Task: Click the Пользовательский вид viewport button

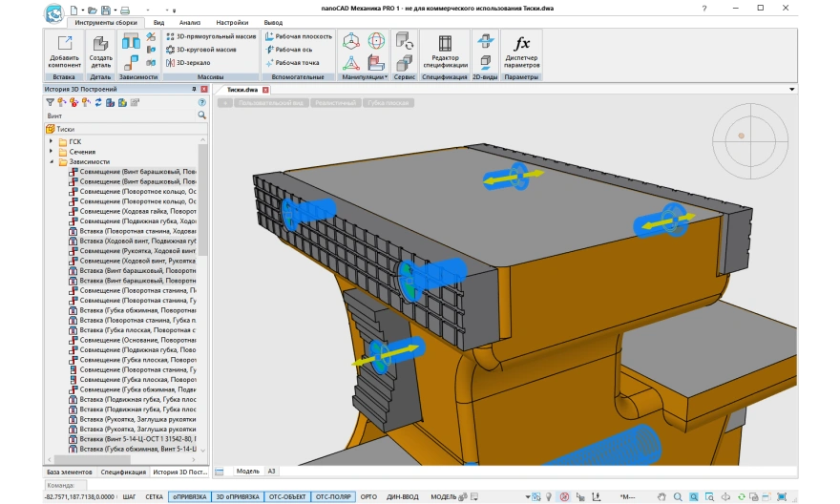Action: click(x=271, y=102)
